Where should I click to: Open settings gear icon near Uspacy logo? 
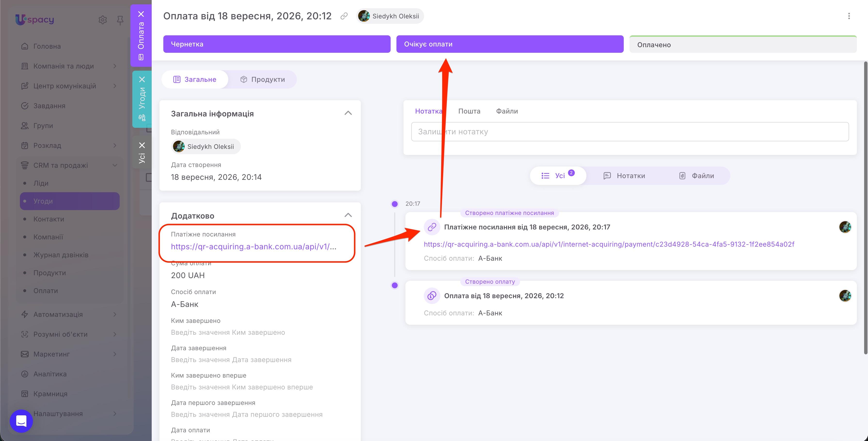coord(103,20)
